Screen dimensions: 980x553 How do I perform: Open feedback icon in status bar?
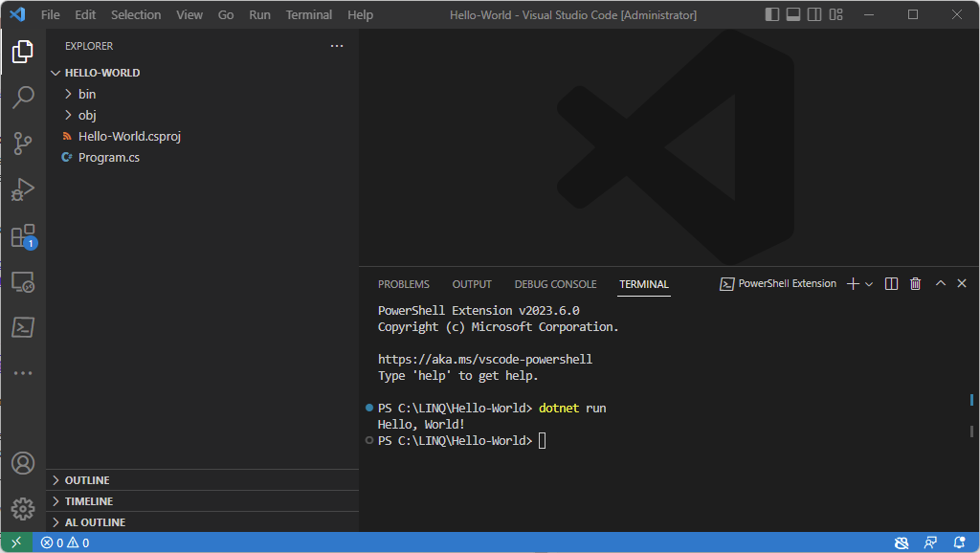click(930, 542)
